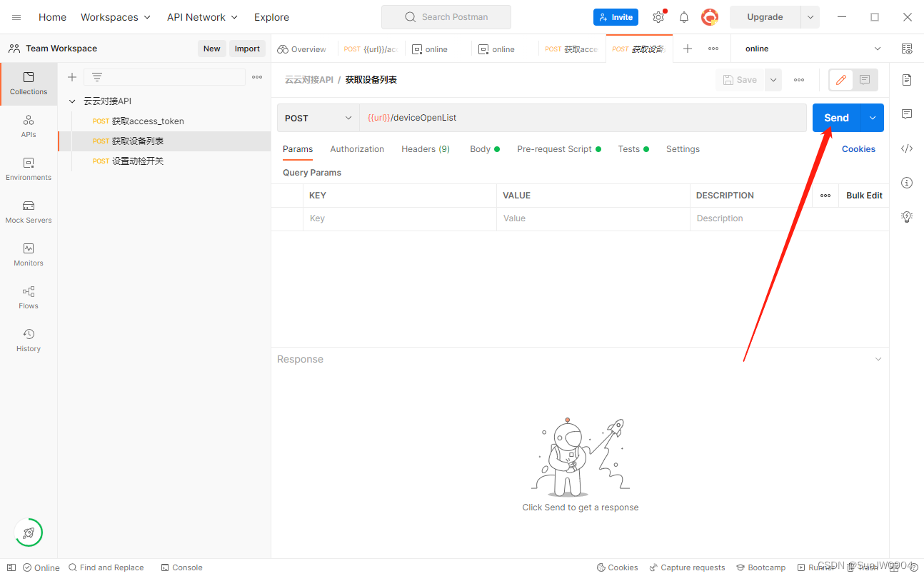
Task: Open Comments icon in right sidebar
Action: click(907, 114)
